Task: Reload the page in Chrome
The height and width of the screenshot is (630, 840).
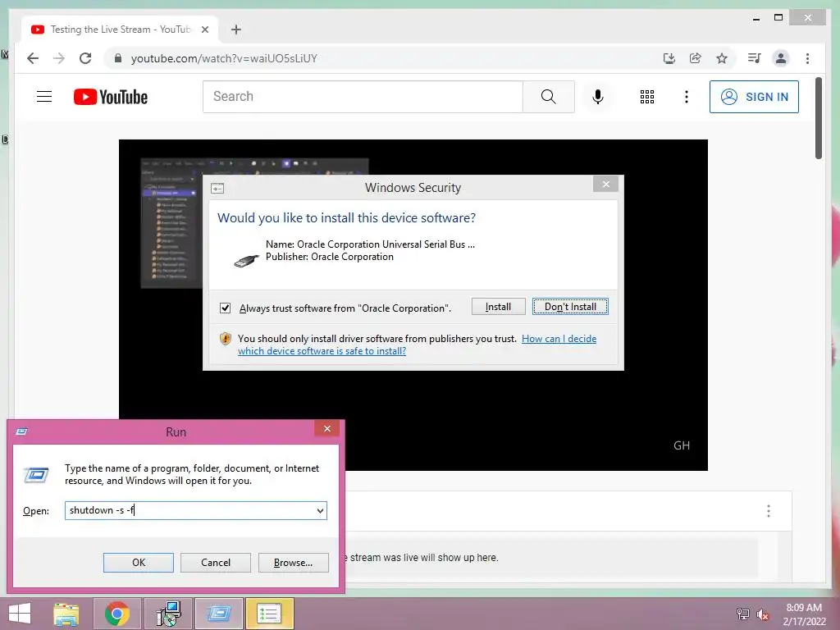Action: pyautogui.click(x=85, y=58)
